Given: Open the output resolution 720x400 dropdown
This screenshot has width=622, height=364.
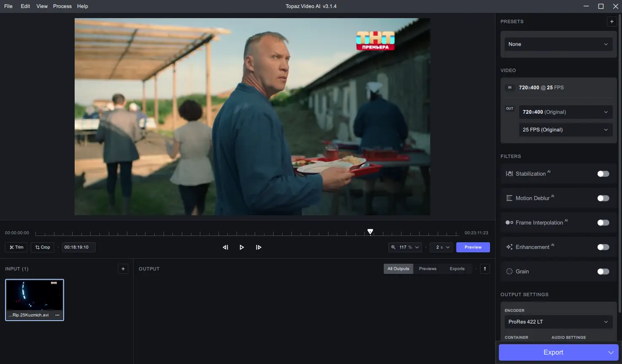Looking at the screenshot, I should click(x=565, y=112).
